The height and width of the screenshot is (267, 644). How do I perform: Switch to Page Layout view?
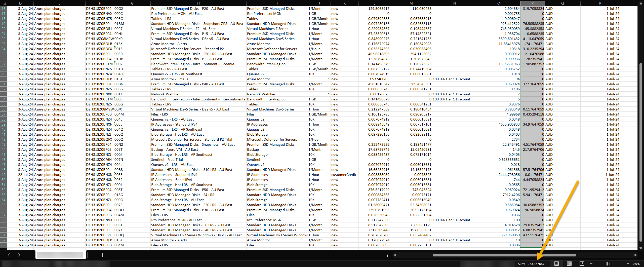569,263
